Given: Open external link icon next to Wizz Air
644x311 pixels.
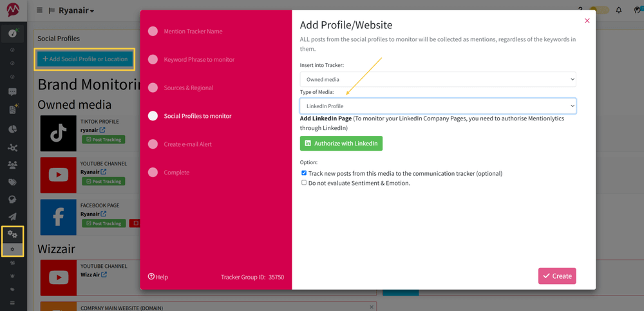Looking at the screenshot, I should (104, 274).
